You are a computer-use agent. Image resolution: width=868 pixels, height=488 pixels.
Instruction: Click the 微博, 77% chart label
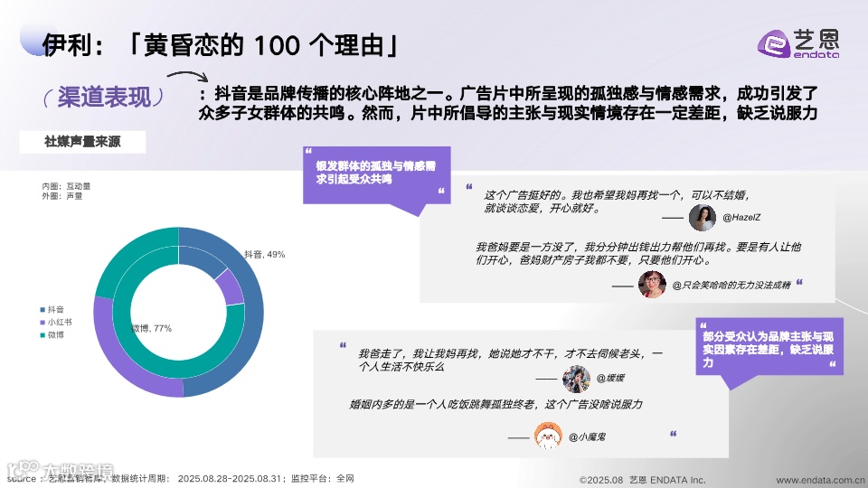click(x=152, y=328)
